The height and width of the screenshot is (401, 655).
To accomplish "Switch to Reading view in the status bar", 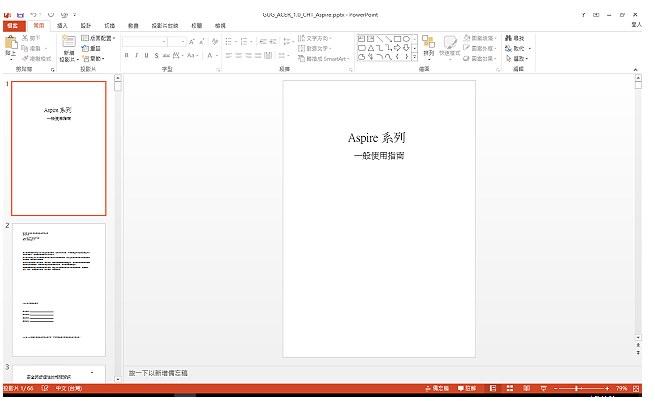I will pyautogui.click(x=526, y=388).
